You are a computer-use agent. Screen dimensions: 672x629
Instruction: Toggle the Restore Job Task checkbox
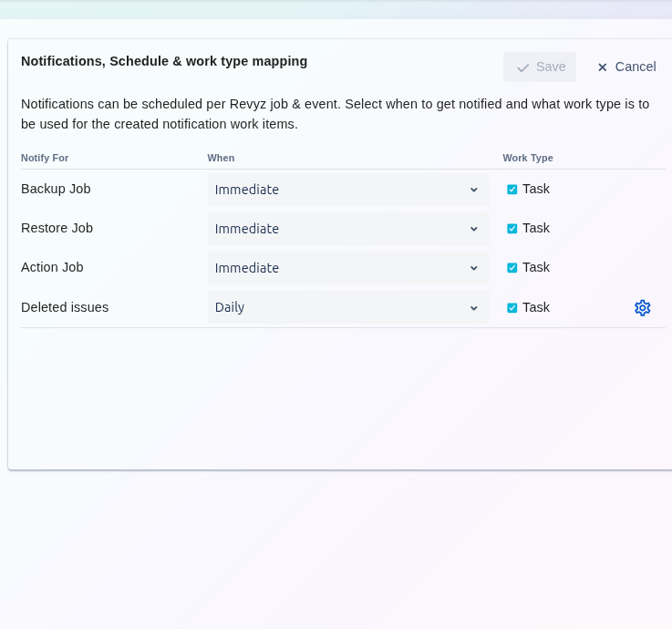coord(512,229)
